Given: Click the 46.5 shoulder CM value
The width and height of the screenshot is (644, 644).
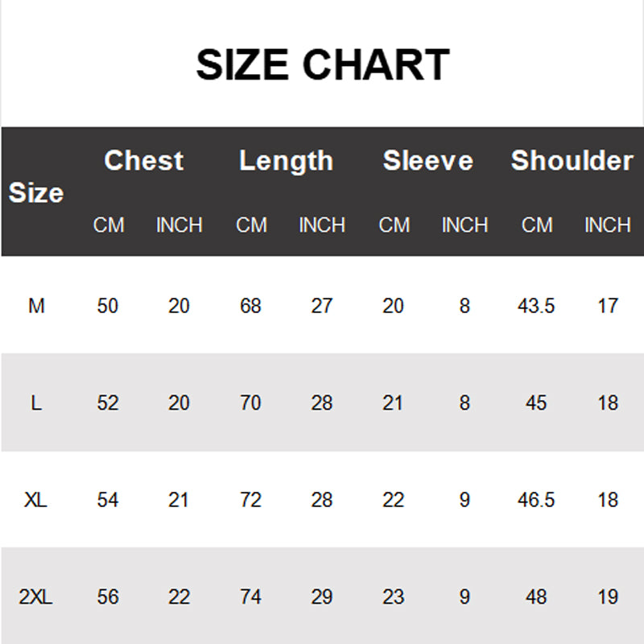Looking at the screenshot, I should (536, 500).
